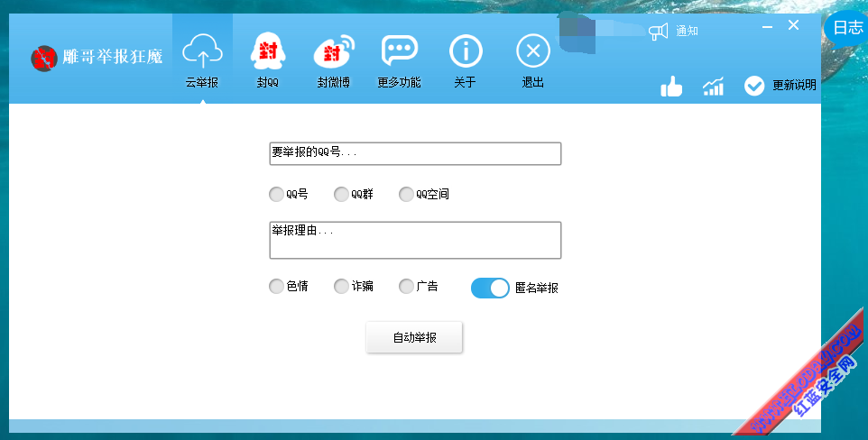Click the 自动举报 button
This screenshot has width=868, height=440.
(414, 337)
